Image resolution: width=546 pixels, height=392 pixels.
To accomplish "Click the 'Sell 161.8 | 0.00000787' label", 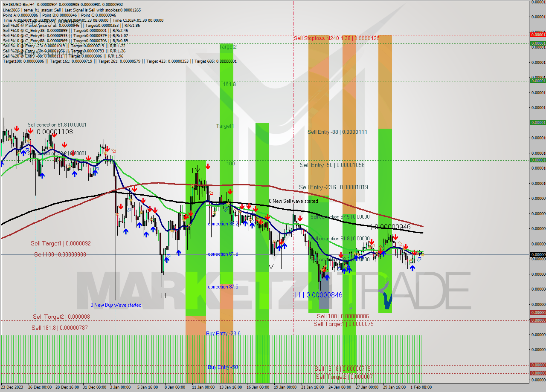I will pyautogui.click(x=60, y=328).
